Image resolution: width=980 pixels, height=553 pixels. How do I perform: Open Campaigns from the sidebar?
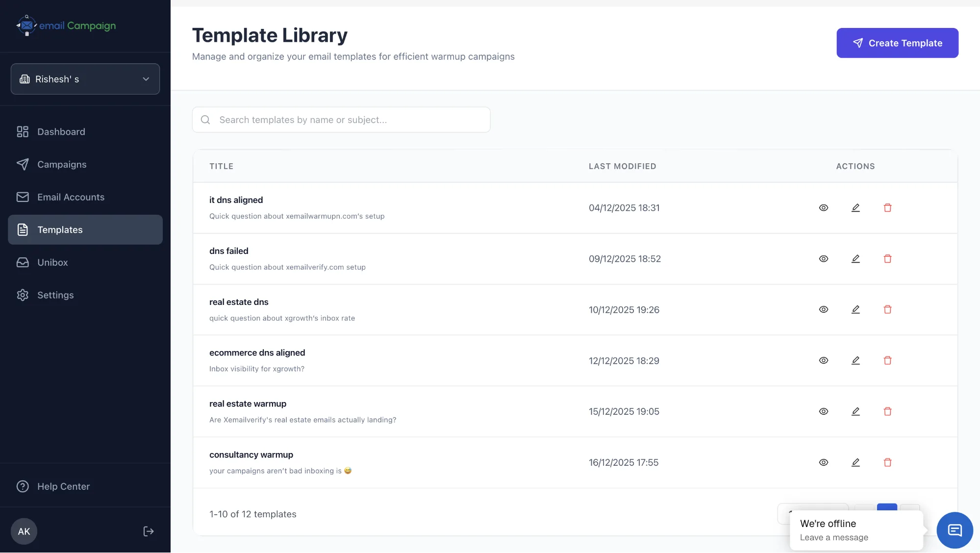(x=85, y=165)
